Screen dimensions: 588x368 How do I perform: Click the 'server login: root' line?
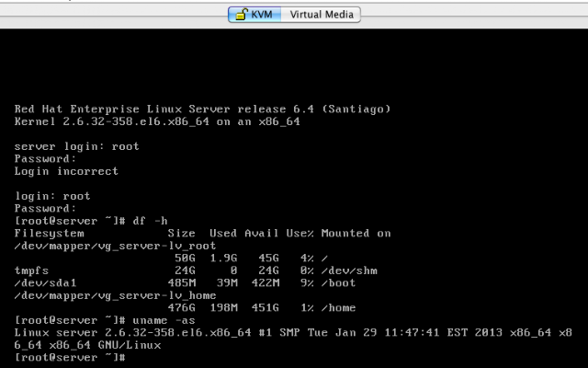(x=76, y=146)
